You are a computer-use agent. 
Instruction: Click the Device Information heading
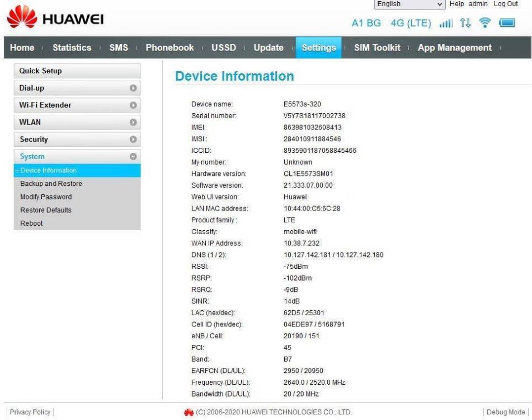tap(234, 76)
